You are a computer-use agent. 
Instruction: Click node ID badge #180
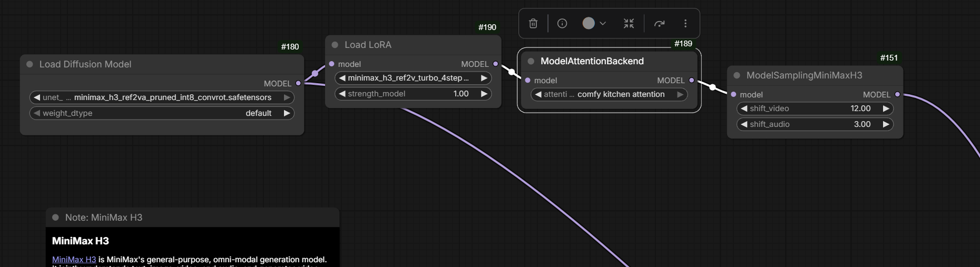click(x=290, y=47)
